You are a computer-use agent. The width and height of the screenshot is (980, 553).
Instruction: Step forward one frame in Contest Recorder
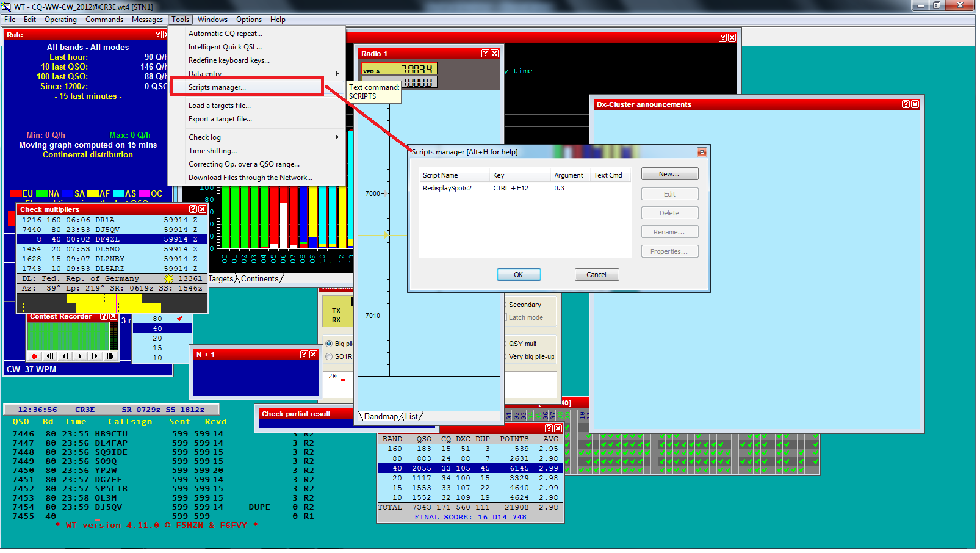coord(95,356)
